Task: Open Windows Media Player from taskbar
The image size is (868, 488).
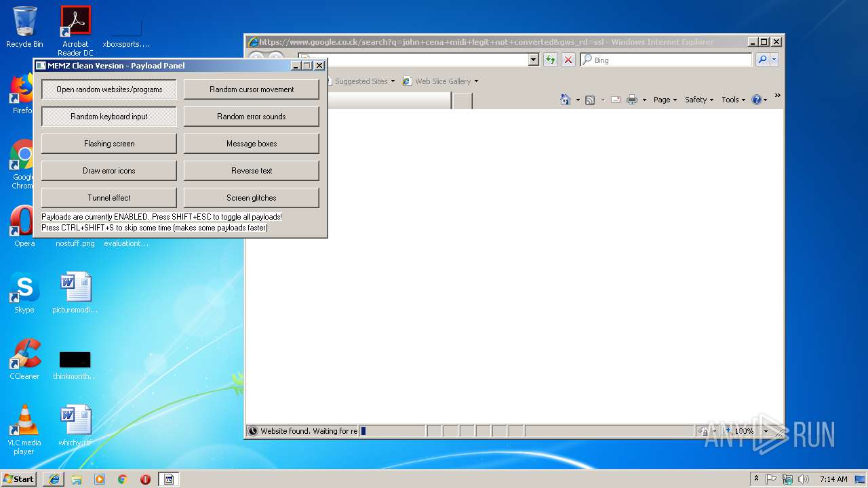Action: [x=100, y=479]
